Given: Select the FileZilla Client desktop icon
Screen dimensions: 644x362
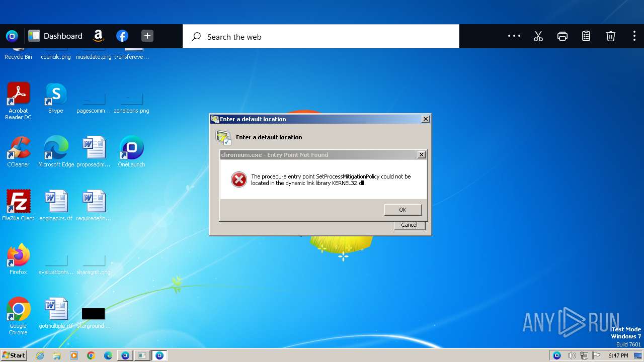Looking at the screenshot, I should [x=18, y=206].
